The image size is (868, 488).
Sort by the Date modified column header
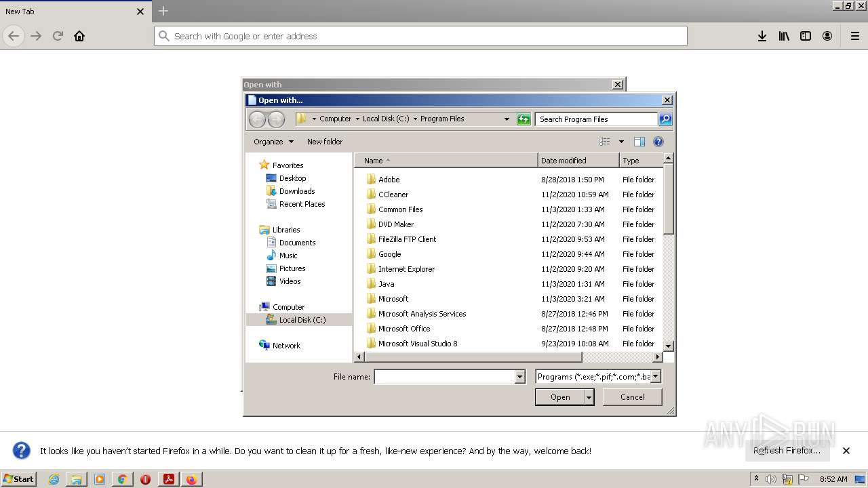(x=578, y=161)
